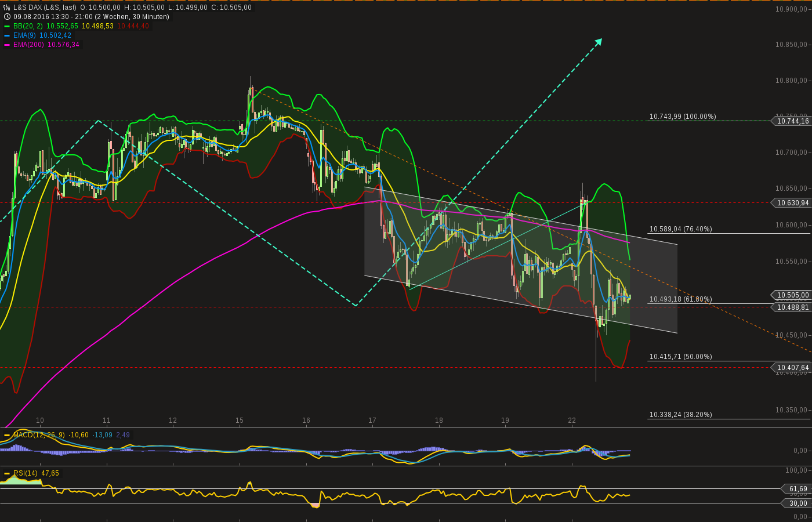Click the 10.589,04 (76.40%) Fibonacci label
The width and height of the screenshot is (812, 522).
[x=681, y=229]
